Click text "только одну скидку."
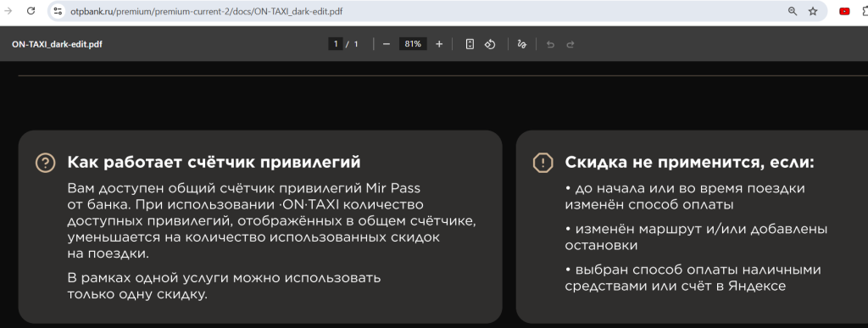868x328 pixels. click(137, 294)
